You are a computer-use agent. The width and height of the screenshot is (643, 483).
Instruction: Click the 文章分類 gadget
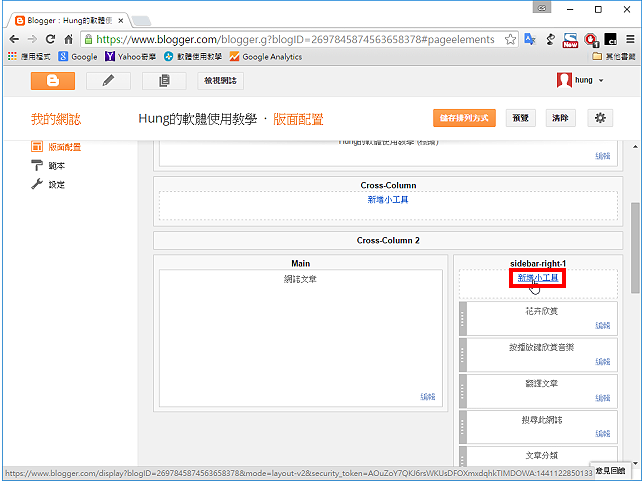pyautogui.click(x=541, y=456)
